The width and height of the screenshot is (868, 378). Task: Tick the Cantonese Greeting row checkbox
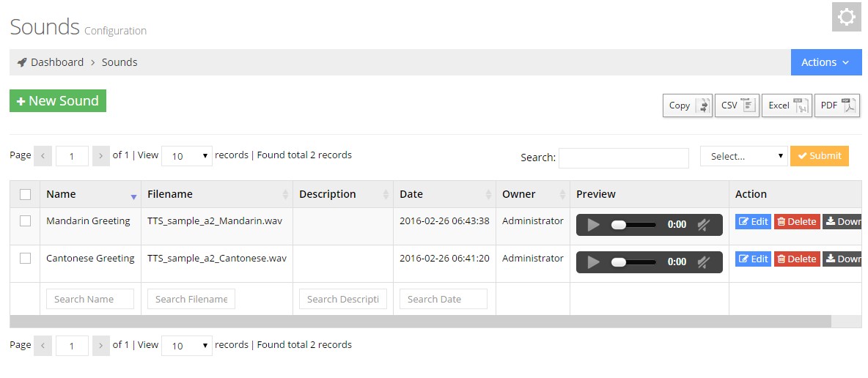coord(25,259)
